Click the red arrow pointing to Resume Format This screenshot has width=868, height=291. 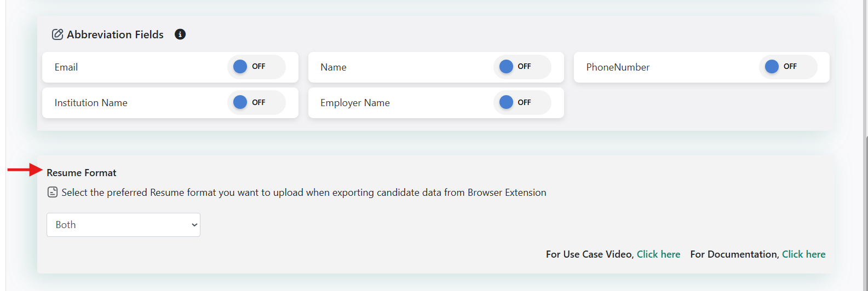point(25,170)
